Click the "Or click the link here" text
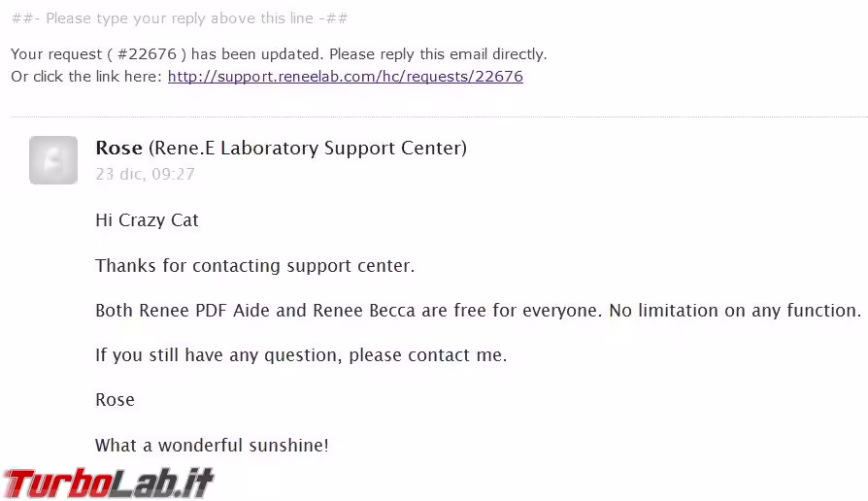This screenshot has height=501, width=868. click(x=86, y=77)
